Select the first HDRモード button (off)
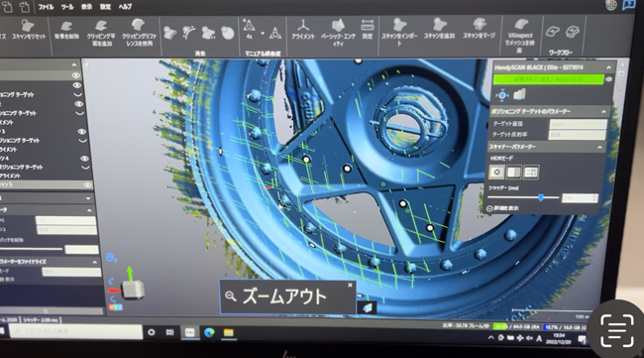The width and height of the screenshot is (644, 358). (x=496, y=173)
